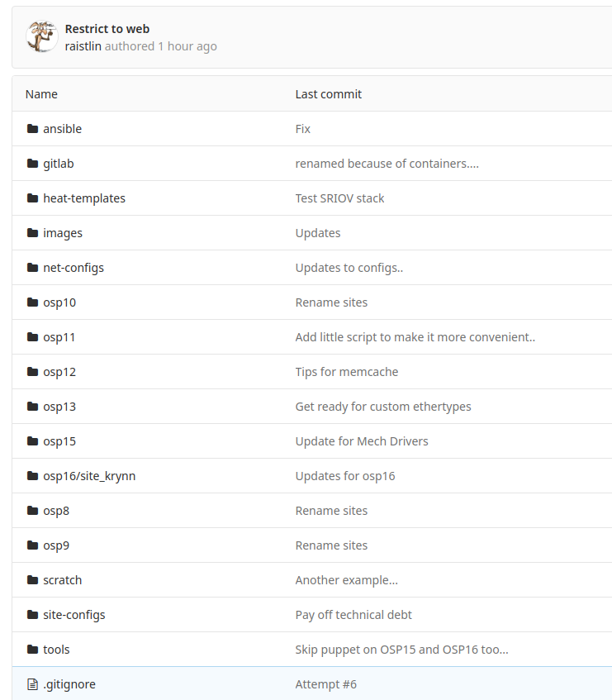The image size is (612, 700).
Task: Open the "Restrict to web" commit
Action: pyautogui.click(x=107, y=29)
